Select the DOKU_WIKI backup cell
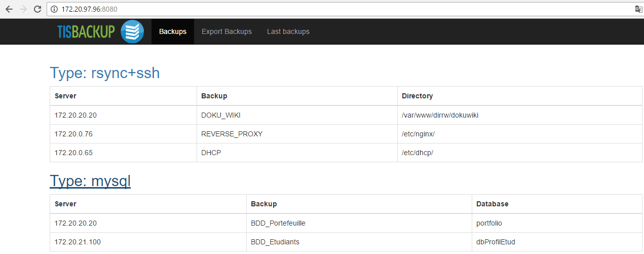The width and height of the screenshot is (644, 254). coord(220,115)
